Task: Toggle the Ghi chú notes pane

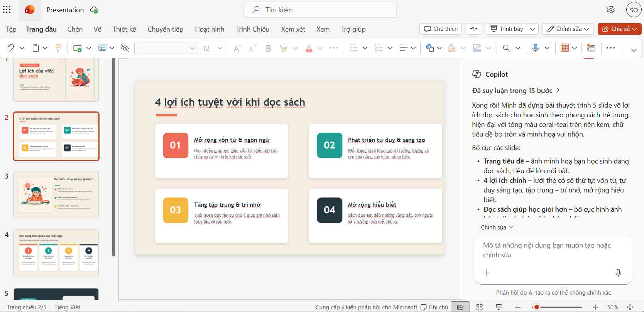Action: [x=434, y=307]
